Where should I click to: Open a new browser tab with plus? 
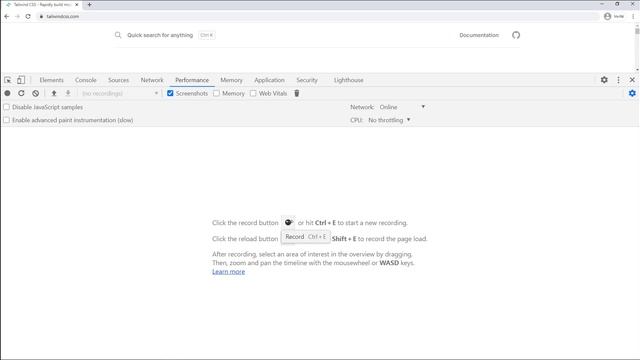coord(89,4)
